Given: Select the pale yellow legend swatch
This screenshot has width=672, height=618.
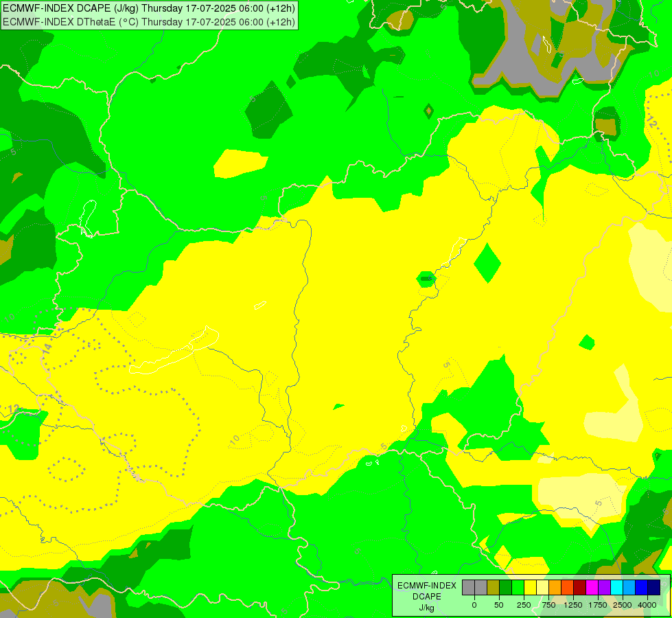Looking at the screenshot, I should [542, 588].
